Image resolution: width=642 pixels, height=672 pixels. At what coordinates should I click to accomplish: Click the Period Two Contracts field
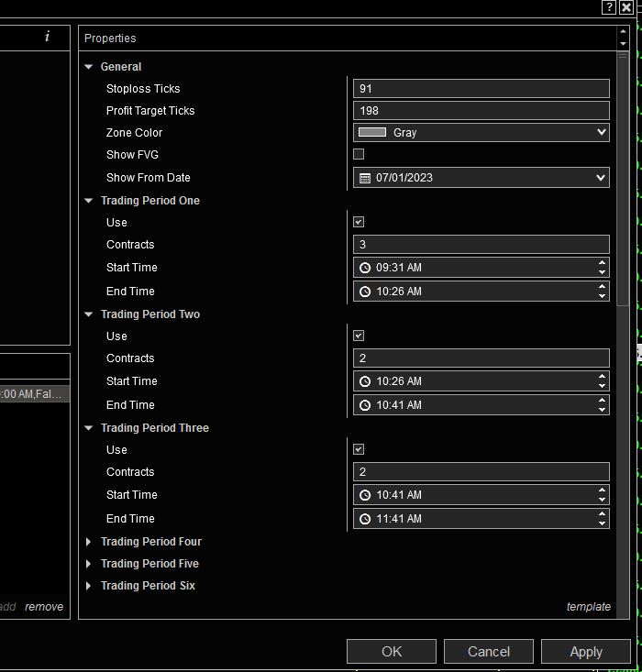click(481, 358)
